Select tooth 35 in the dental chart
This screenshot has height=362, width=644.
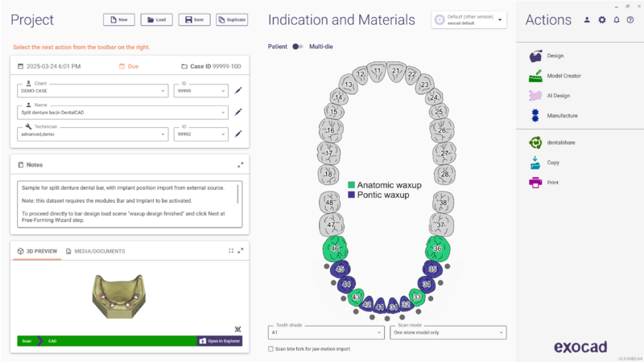pos(432,269)
